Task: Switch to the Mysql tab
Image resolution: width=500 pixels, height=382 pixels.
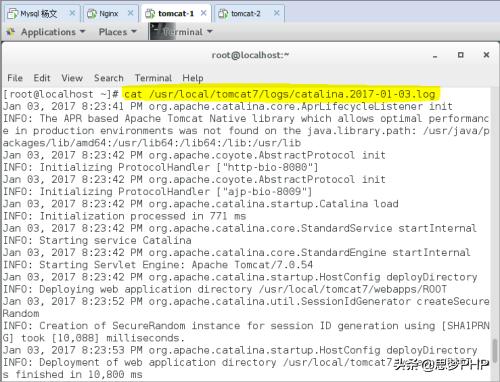Action: coord(42,14)
